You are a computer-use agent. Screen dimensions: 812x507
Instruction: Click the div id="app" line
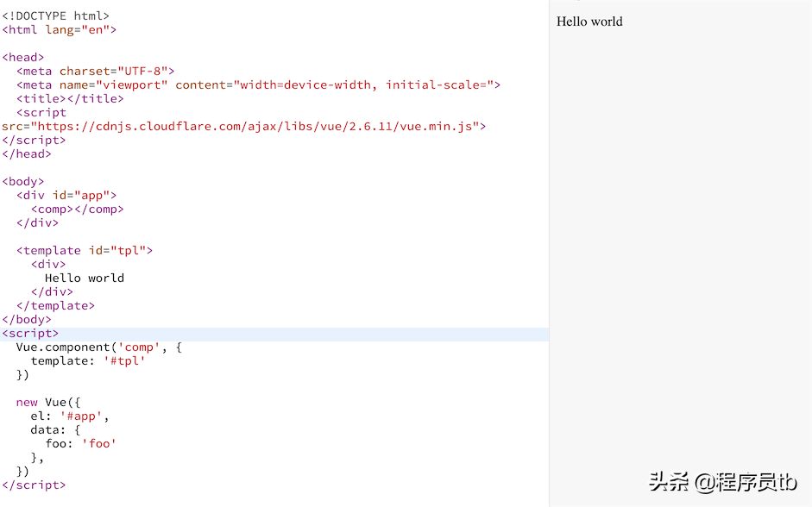(66, 195)
